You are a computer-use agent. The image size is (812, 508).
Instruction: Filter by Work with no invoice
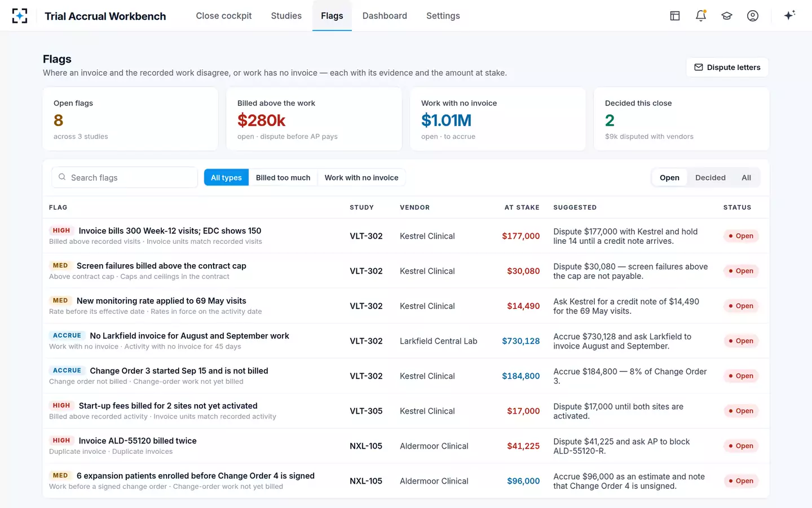pyautogui.click(x=361, y=177)
